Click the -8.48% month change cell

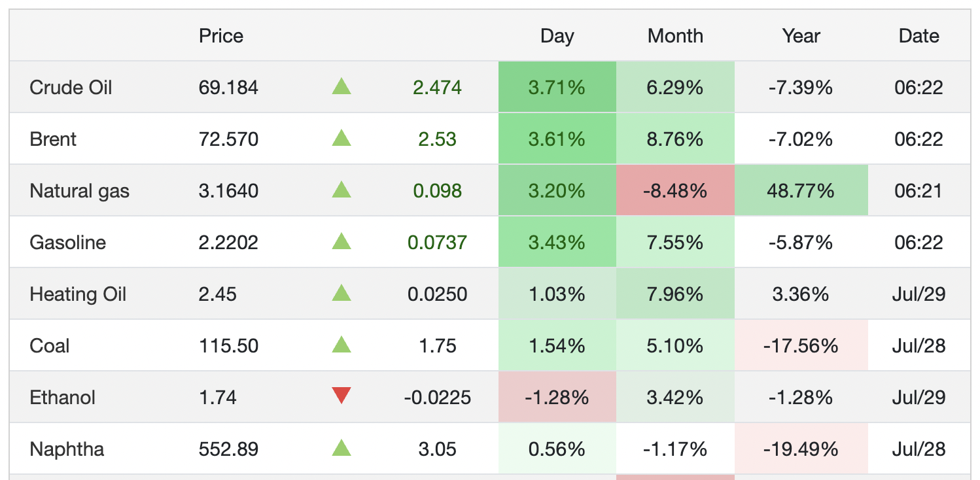pos(676,190)
